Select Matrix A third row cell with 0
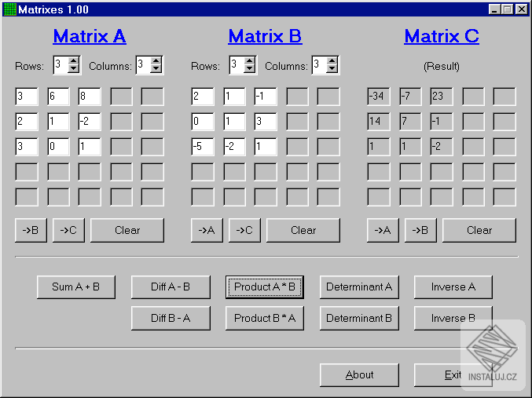 tap(58, 147)
